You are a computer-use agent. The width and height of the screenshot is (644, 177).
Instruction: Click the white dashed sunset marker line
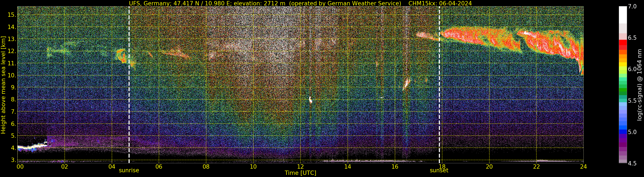(x=439, y=85)
